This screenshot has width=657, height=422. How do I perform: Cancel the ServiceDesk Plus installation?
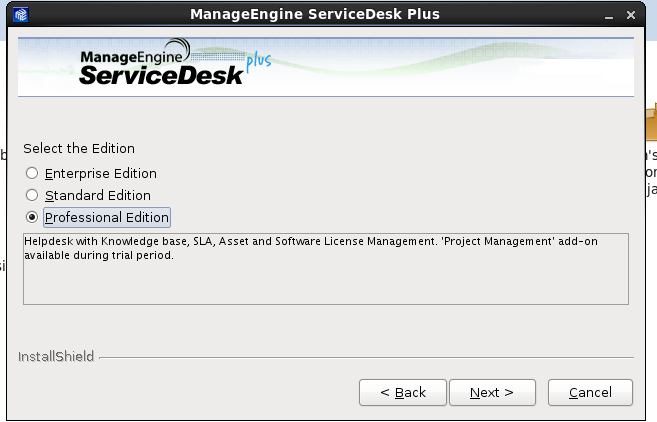pos(590,393)
